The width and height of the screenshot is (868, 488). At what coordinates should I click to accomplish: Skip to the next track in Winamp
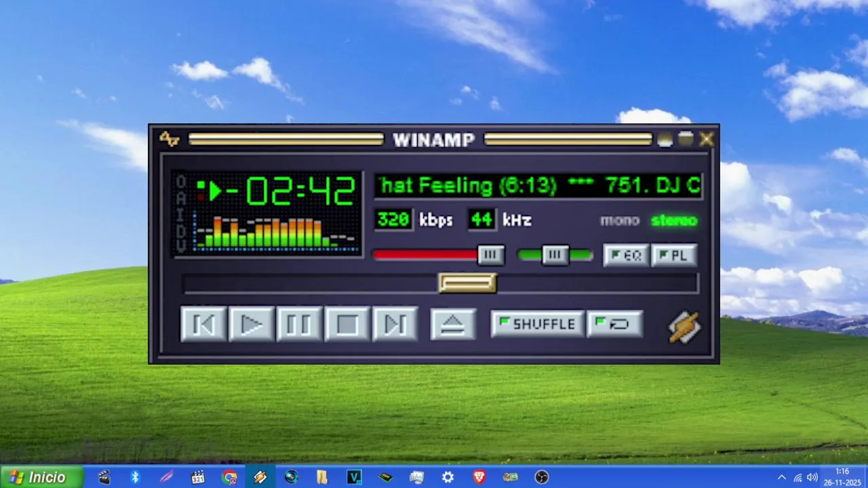point(395,324)
